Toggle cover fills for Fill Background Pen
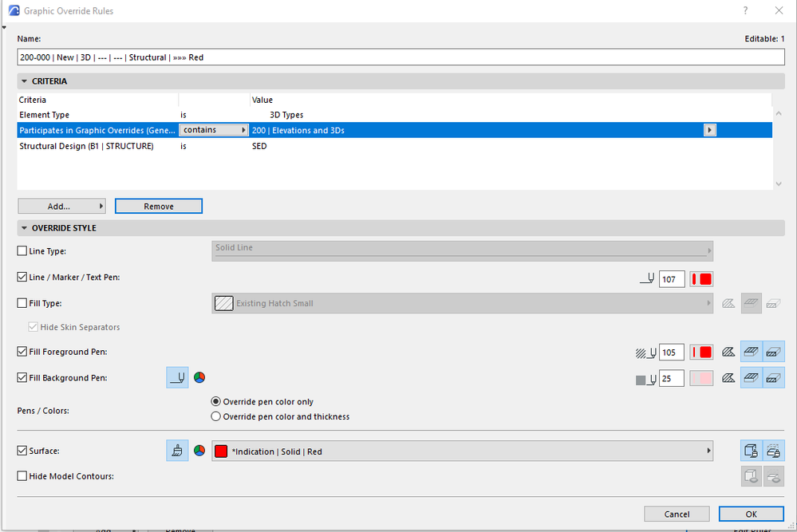The image size is (797, 532). point(752,378)
